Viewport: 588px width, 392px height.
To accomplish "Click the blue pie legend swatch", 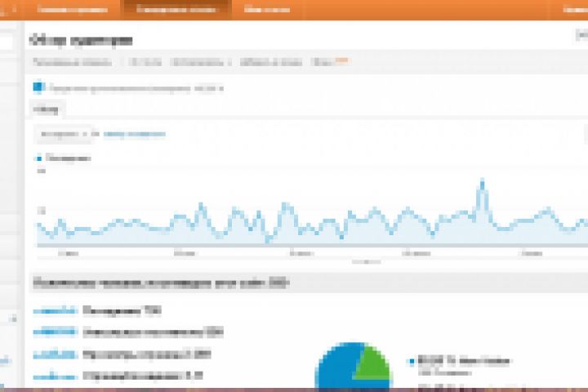I will 412,361.
